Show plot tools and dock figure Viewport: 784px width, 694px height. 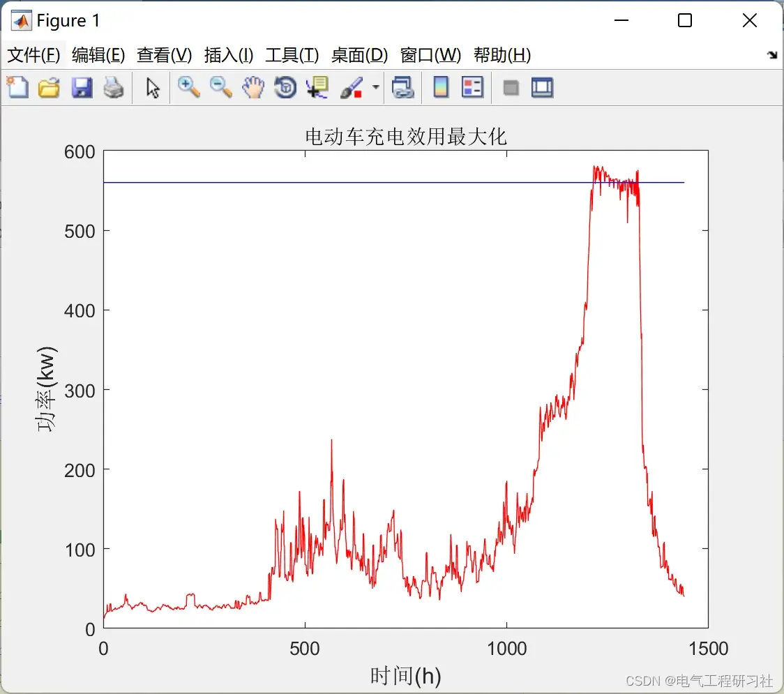coord(542,87)
